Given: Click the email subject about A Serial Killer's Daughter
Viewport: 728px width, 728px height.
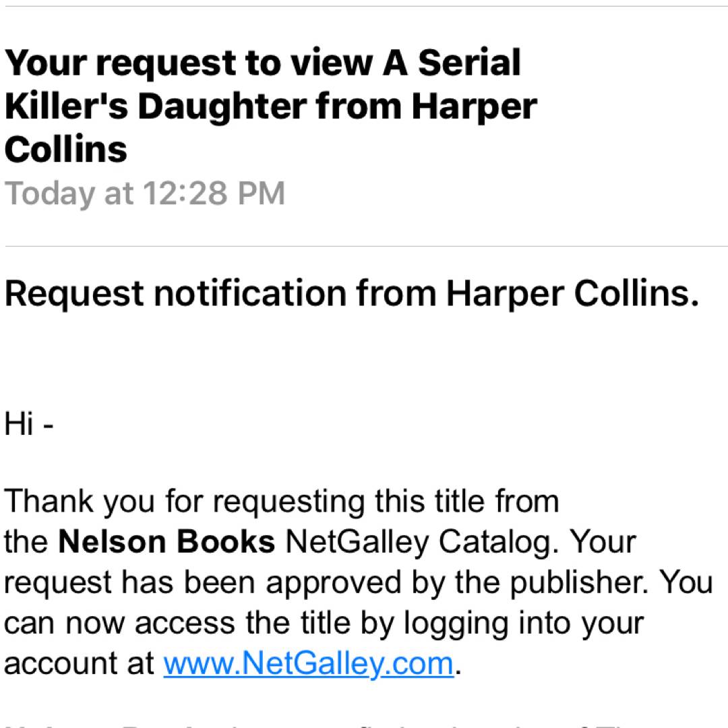Looking at the screenshot, I should (270, 106).
